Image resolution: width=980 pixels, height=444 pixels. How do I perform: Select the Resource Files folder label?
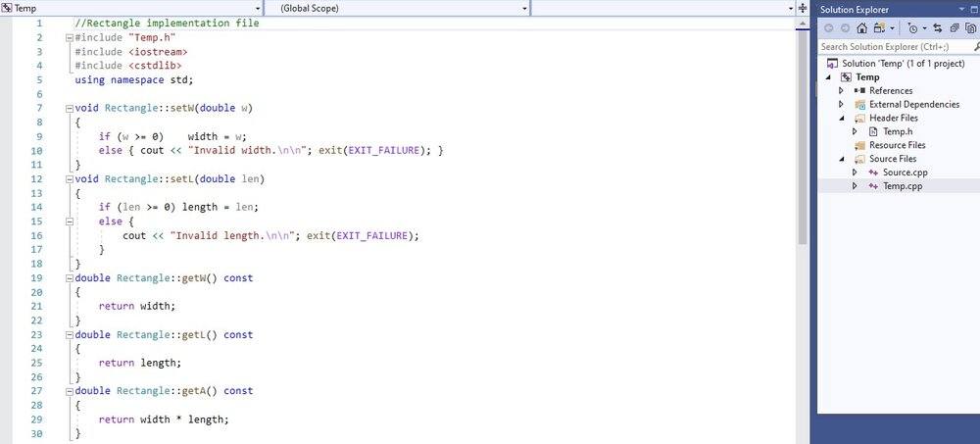[898, 145]
